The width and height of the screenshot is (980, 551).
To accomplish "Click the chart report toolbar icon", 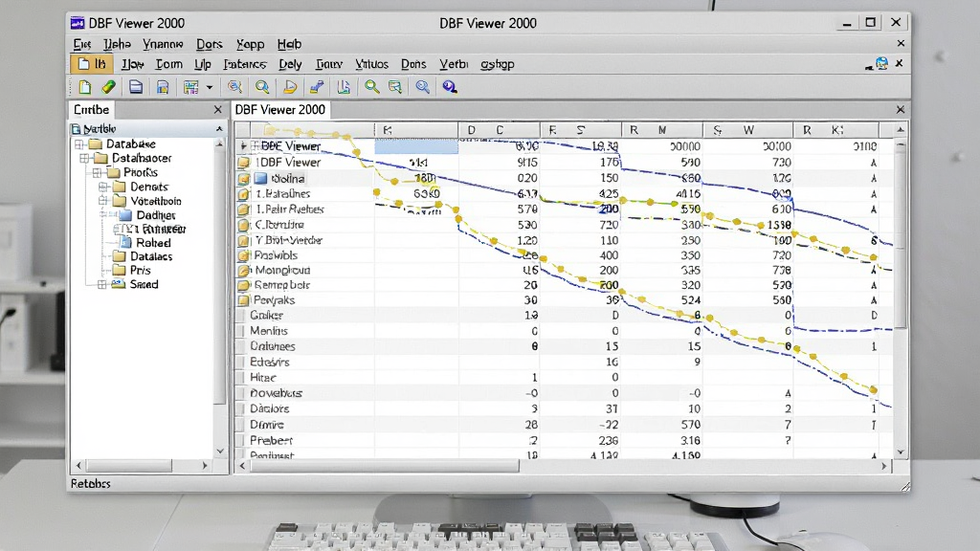I will tap(344, 87).
